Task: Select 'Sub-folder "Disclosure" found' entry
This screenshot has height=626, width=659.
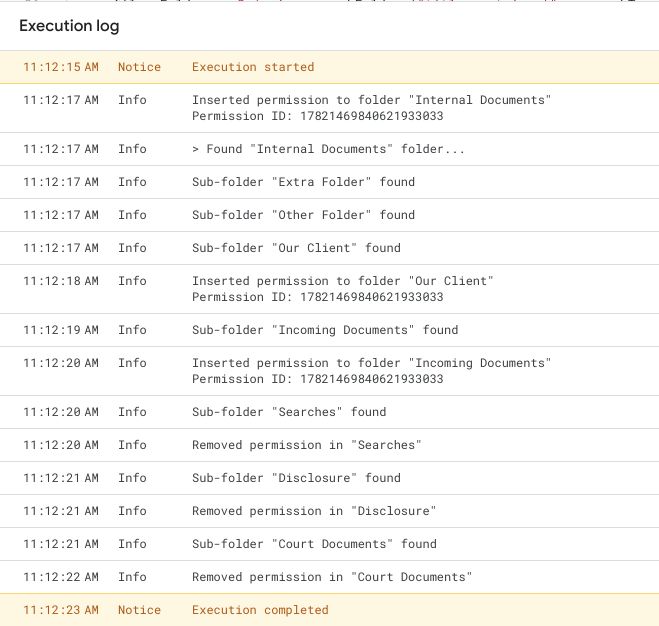Action: point(296,478)
